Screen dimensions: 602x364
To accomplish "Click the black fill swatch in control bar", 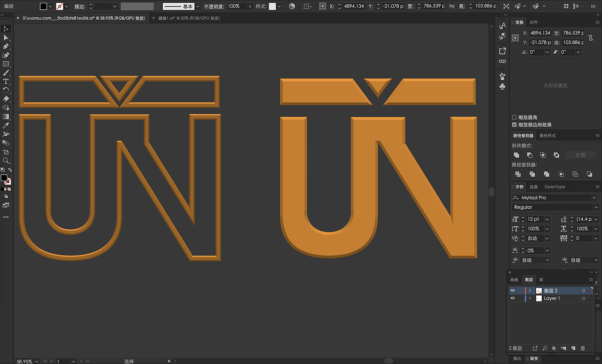I will coord(43,7).
